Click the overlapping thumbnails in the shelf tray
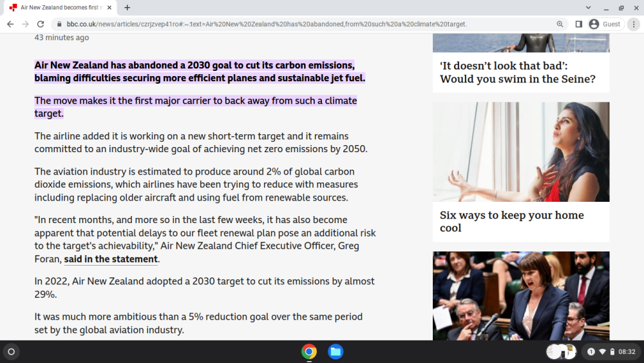This screenshot has width=644, height=363. coord(562,351)
